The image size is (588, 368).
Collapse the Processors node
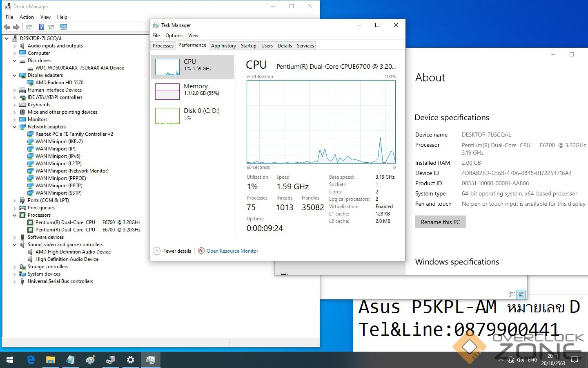(x=15, y=215)
